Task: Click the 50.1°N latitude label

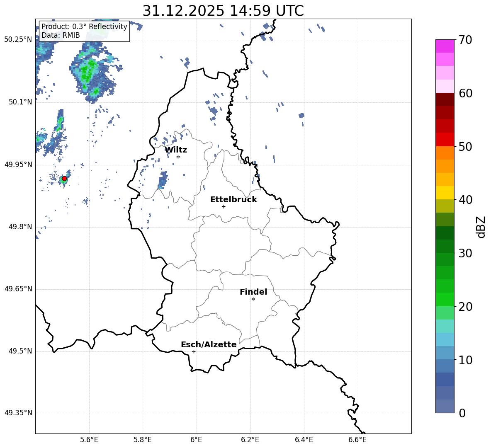Action: [20, 102]
